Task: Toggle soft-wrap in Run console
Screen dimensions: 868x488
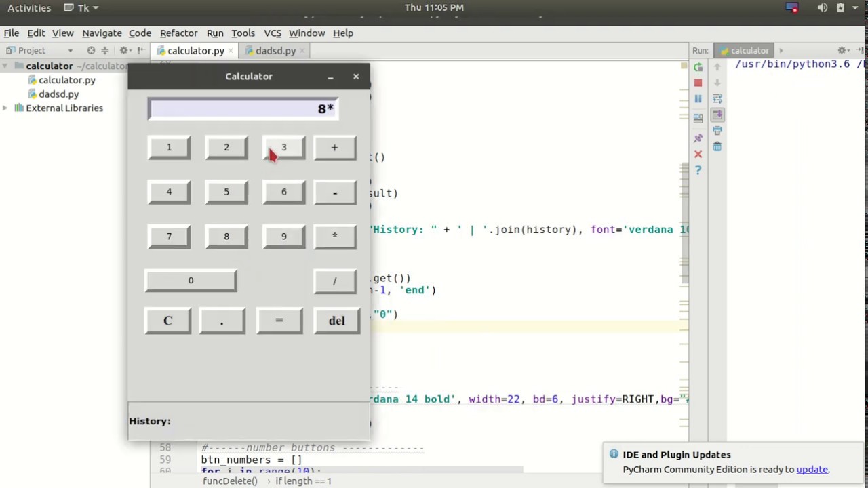Action: click(x=717, y=99)
